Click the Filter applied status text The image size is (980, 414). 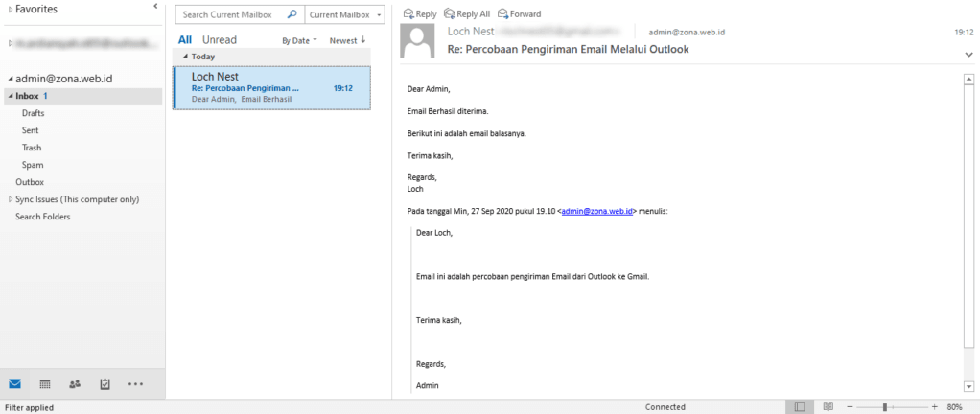29,407
